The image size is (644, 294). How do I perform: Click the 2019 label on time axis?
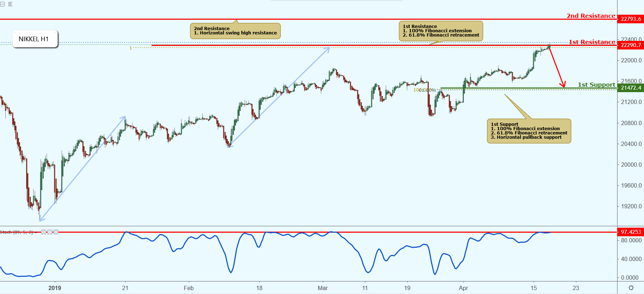coord(55,288)
